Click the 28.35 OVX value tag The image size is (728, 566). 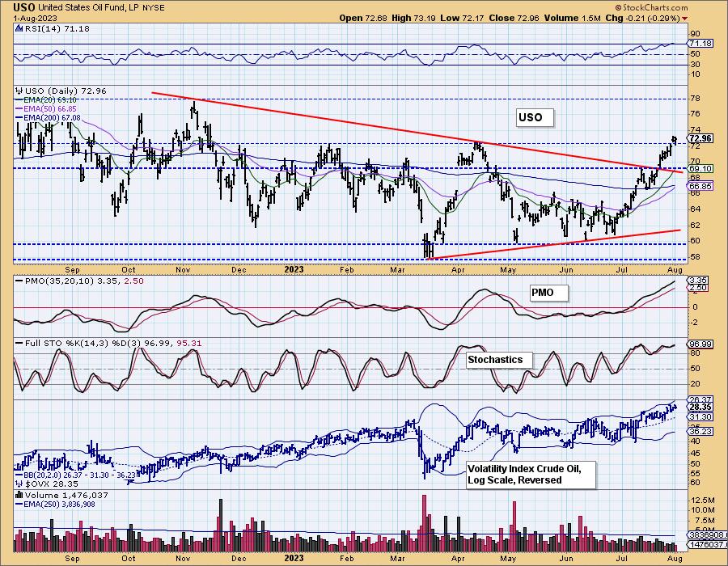coord(700,407)
